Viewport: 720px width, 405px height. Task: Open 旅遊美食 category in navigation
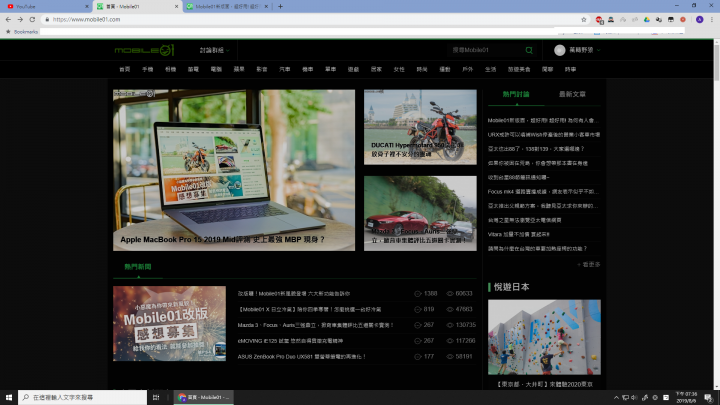pos(519,69)
